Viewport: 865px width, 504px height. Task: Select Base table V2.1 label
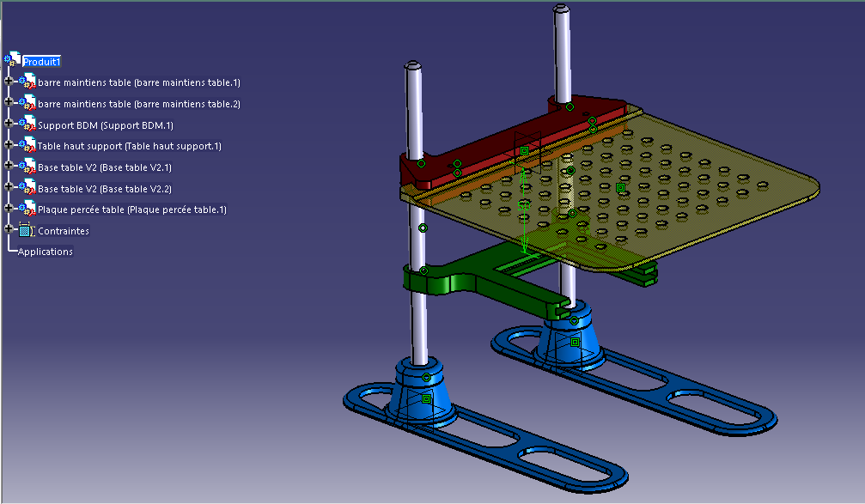105,167
